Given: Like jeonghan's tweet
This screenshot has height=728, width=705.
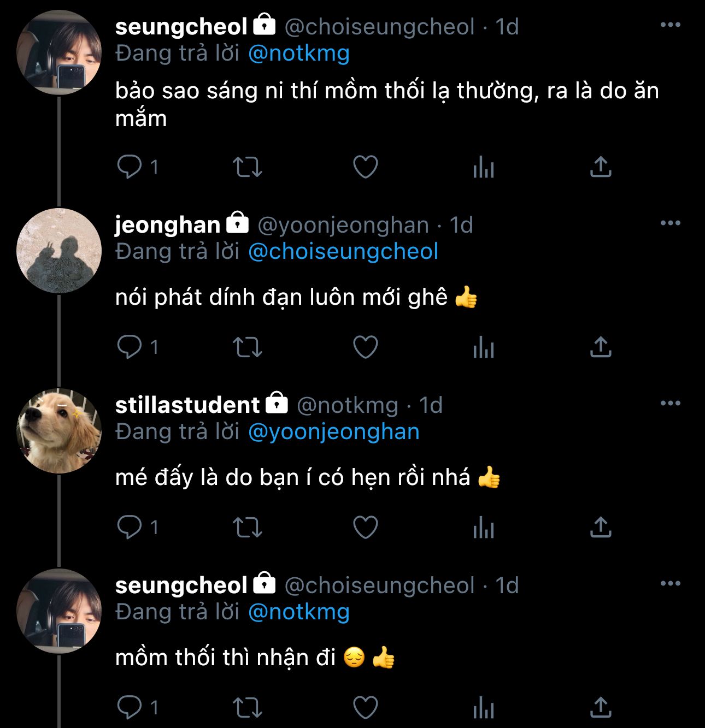Looking at the screenshot, I should point(366,347).
